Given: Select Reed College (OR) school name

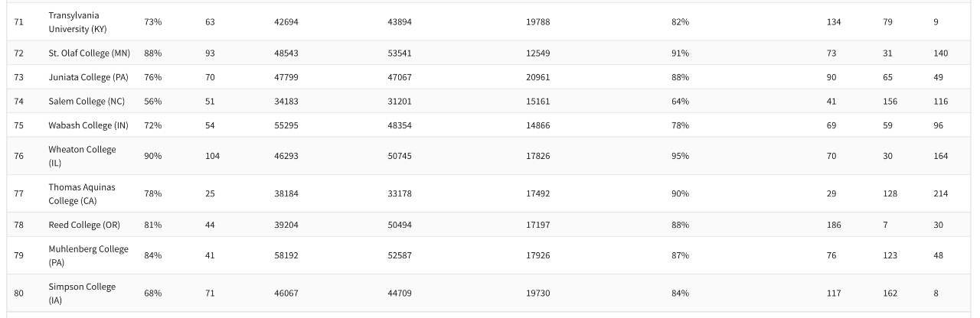Looking at the screenshot, I should (x=84, y=225).
